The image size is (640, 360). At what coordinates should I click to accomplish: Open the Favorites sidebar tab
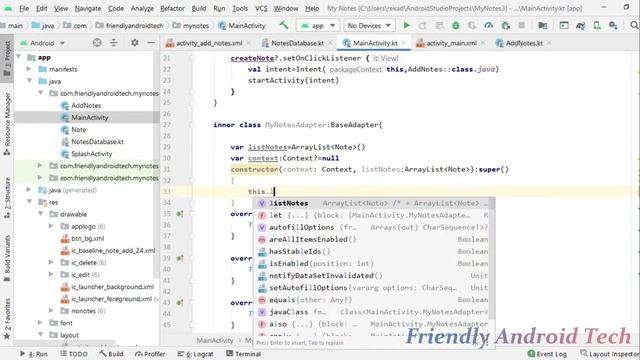[x=7, y=319]
